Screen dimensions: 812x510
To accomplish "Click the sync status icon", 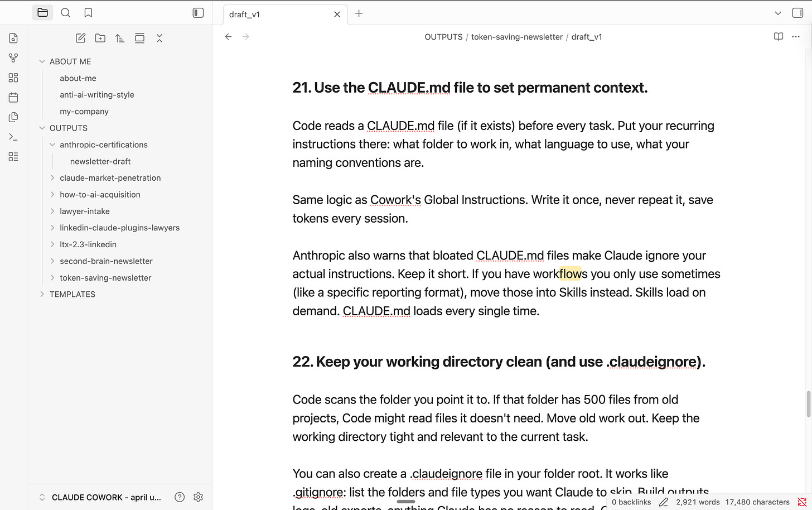I will point(802,502).
